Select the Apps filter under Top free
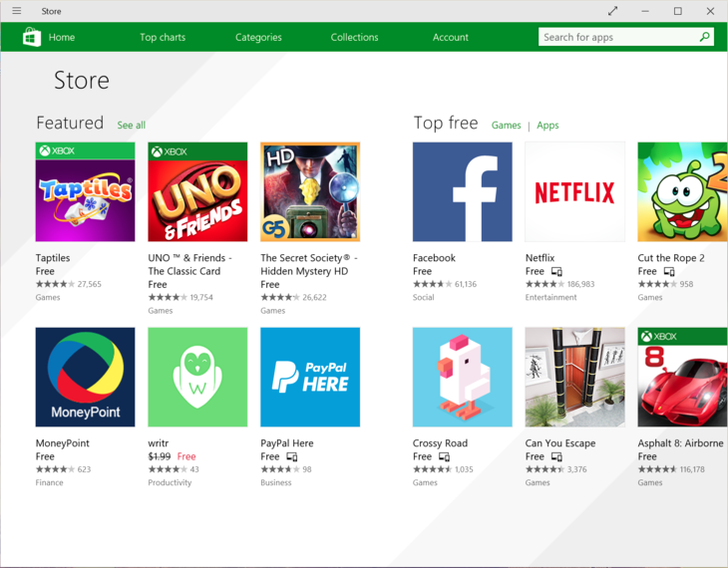The width and height of the screenshot is (728, 568). 547,126
